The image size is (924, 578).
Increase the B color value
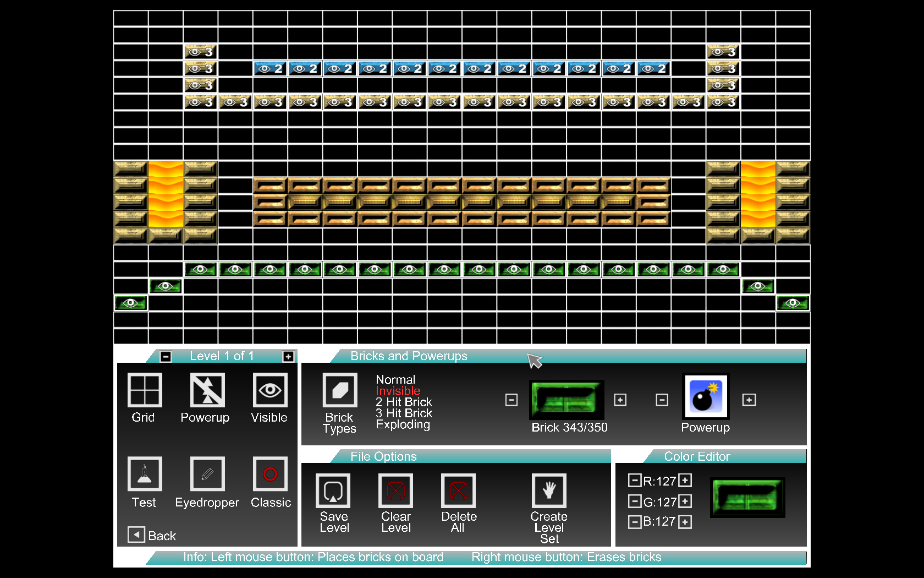[685, 522]
